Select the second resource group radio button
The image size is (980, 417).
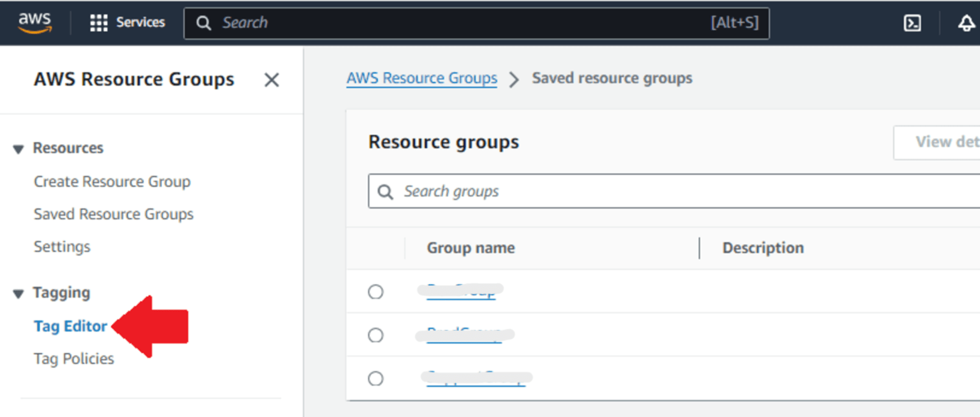(376, 335)
